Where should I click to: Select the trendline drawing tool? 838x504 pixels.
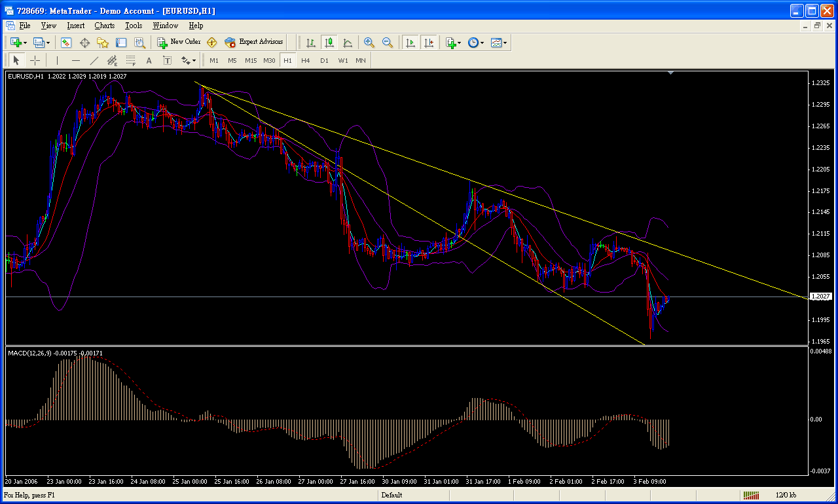[x=94, y=61]
